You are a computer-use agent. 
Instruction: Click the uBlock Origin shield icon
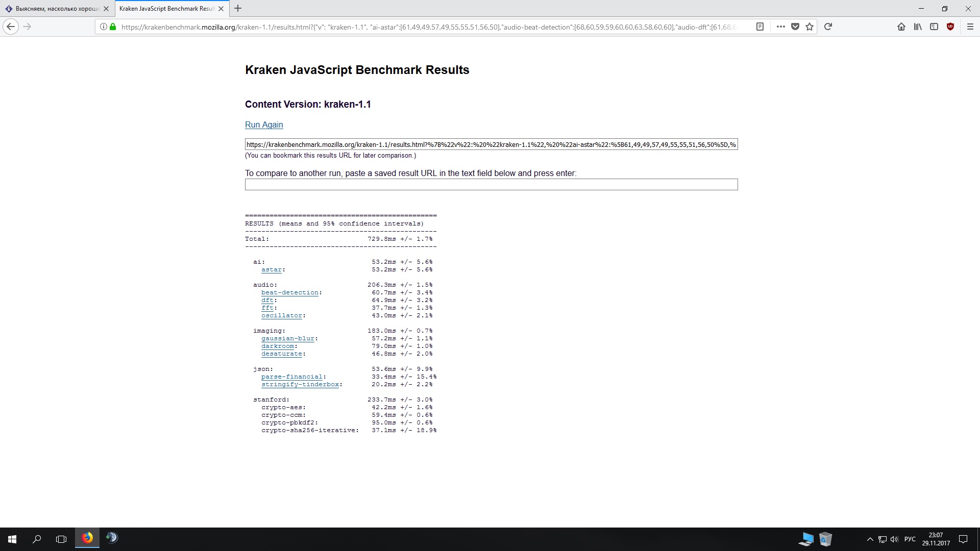coord(950,27)
